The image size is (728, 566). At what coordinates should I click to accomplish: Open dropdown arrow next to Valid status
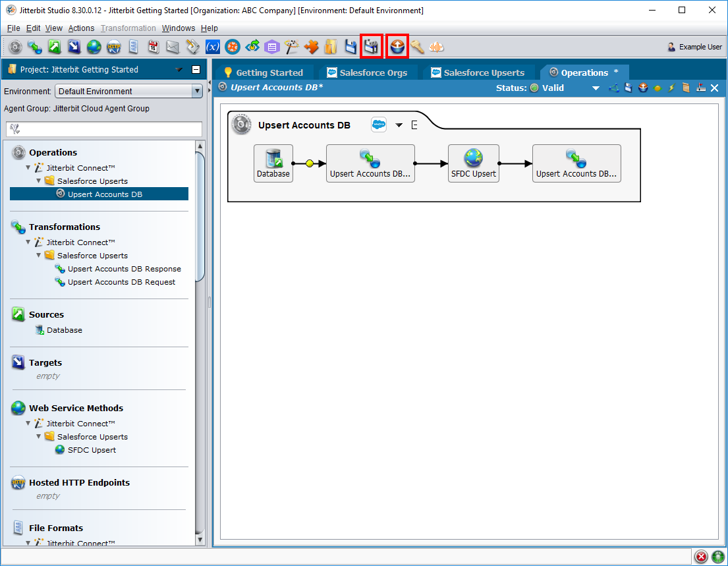click(596, 88)
